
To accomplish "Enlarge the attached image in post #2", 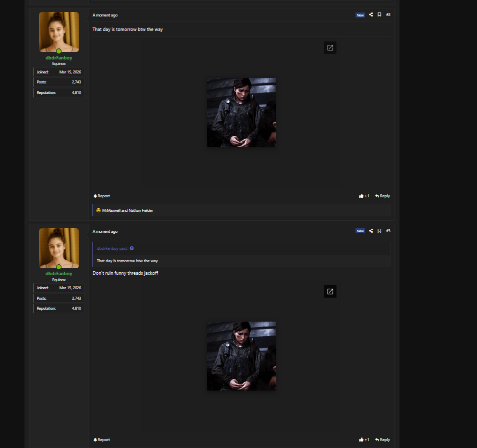I will point(241,112).
